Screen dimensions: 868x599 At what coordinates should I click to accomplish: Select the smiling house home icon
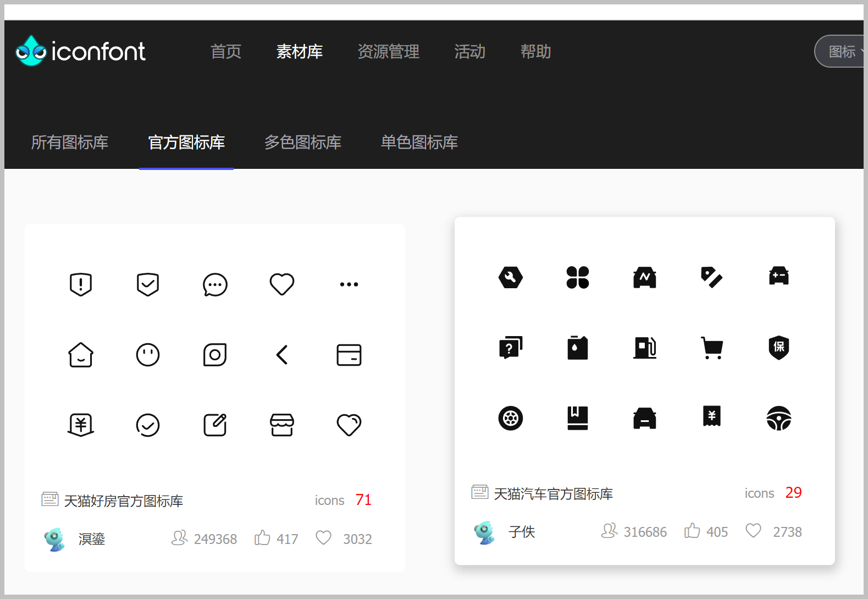click(x=81, y=355)
